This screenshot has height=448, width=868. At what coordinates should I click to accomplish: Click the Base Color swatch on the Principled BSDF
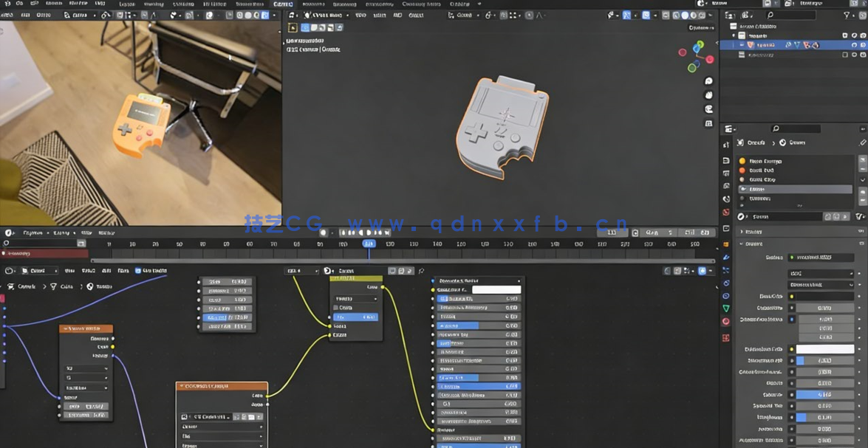pos(496,289)
